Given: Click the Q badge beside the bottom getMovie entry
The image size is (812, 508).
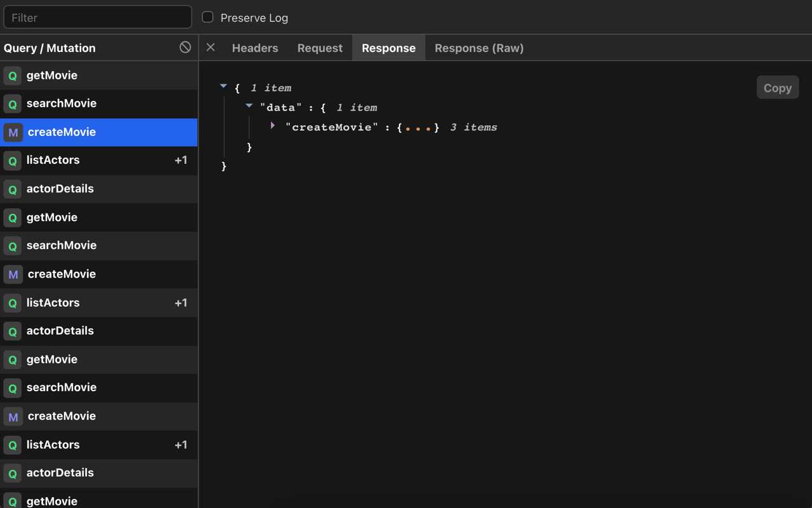Looking at the screenshot, I should tap(12, 501).
